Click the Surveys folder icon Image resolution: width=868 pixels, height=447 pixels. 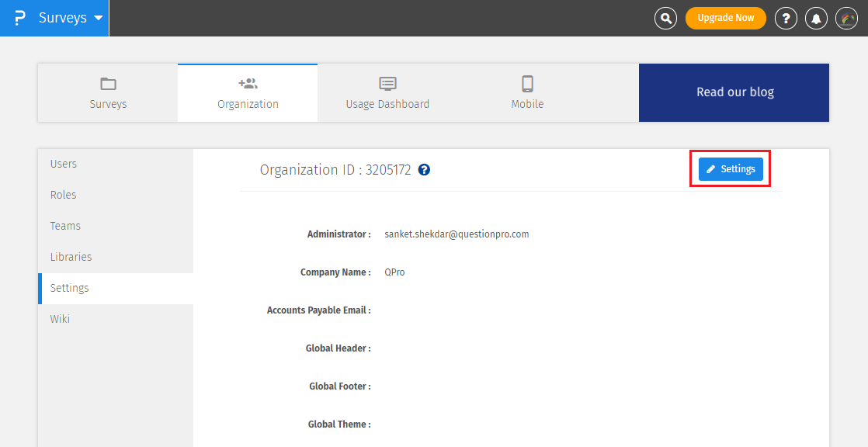[x=108, y=84]
